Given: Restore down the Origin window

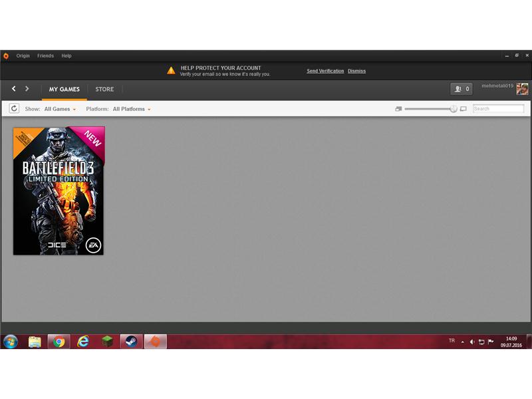Looking at the screenshot, I should [517, 55].
